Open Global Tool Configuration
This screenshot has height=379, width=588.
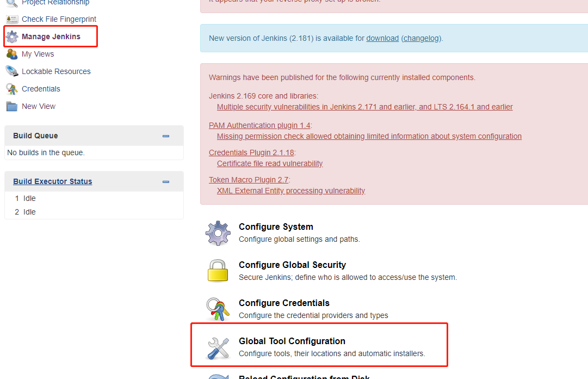click(x=292, y=341)
